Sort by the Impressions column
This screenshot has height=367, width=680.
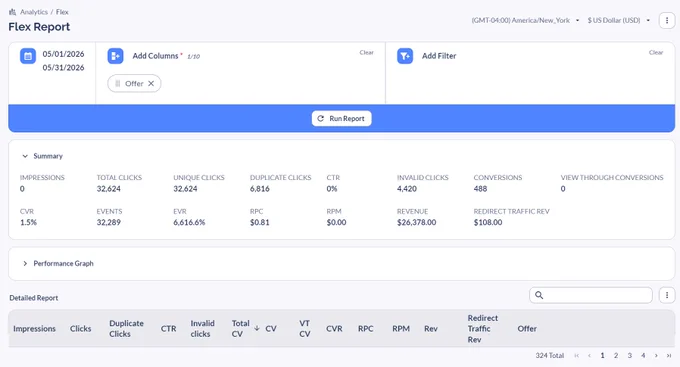coord(34,329)
